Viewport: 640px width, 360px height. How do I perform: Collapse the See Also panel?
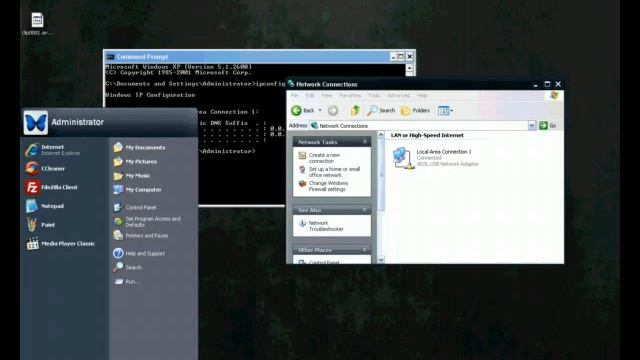point(365,210)
